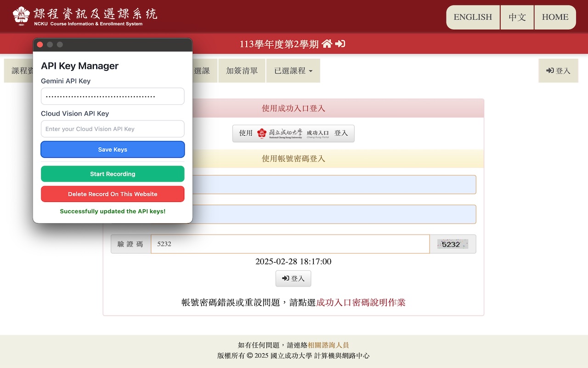This screenshot has width=588, height=368.
Task: Click the 相關諮詢人員 contact link
Action: tap(329, 344)
